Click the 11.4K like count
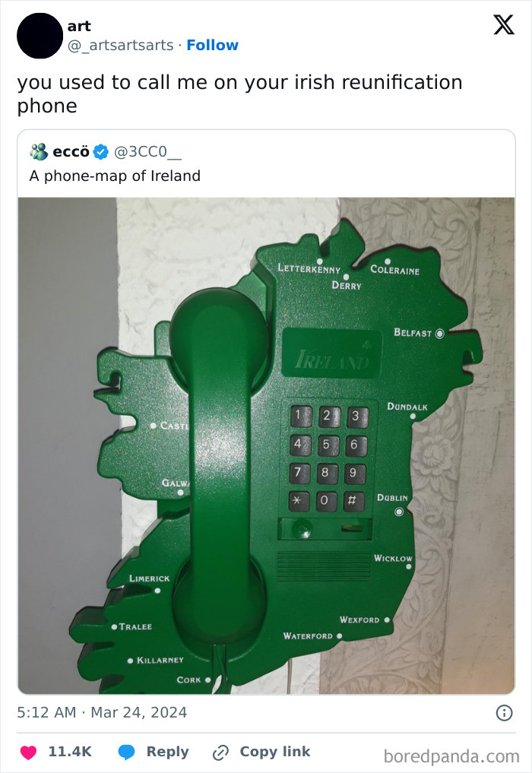Viewport: 532px width, 773px height. 68,752
